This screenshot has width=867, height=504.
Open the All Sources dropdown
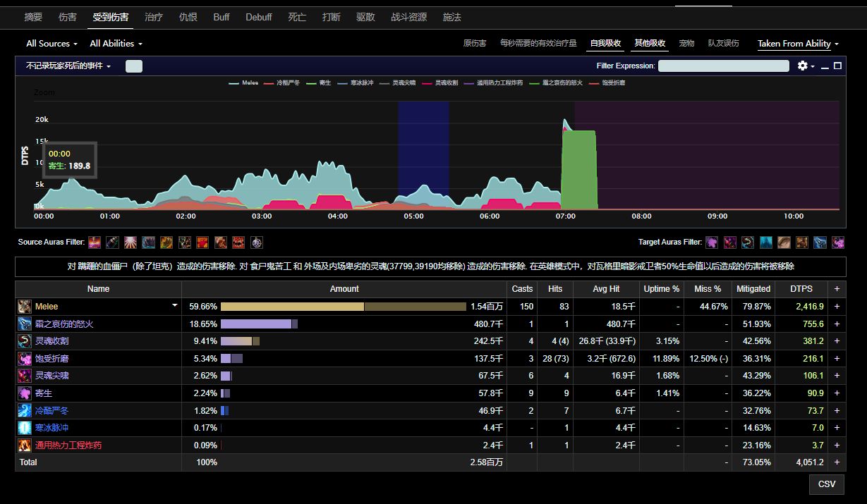pyautogui.click(x=51, y=44)
